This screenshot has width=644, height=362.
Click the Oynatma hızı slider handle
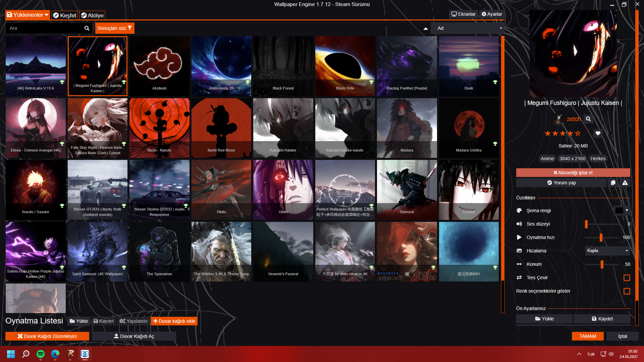(x=601, y=237)
